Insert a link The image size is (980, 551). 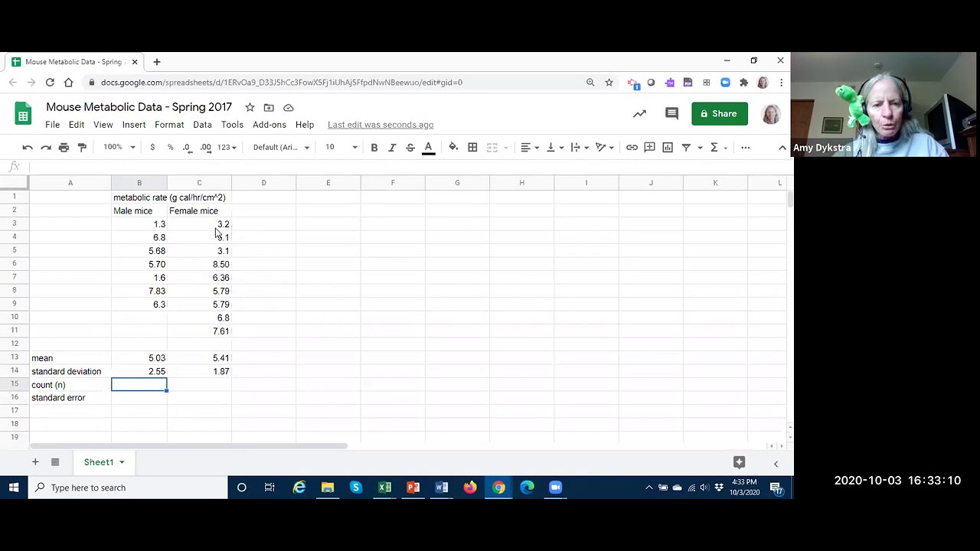pyautogui.click(x=632, y=147)
